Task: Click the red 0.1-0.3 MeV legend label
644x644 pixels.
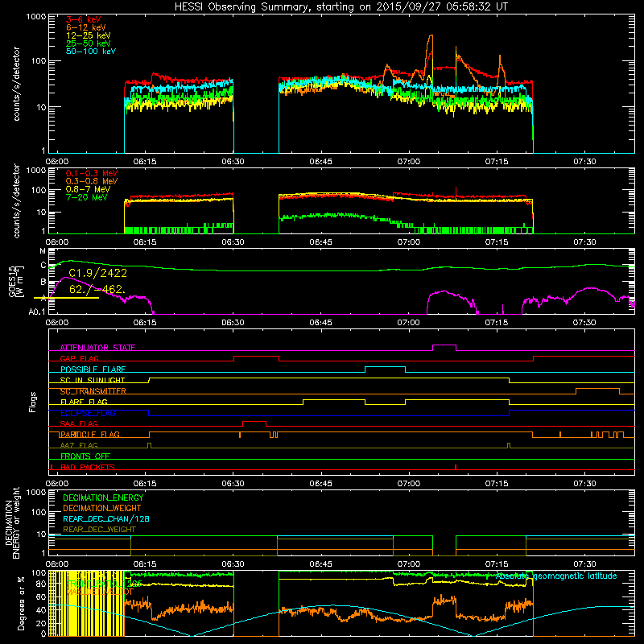Action: 92,173
